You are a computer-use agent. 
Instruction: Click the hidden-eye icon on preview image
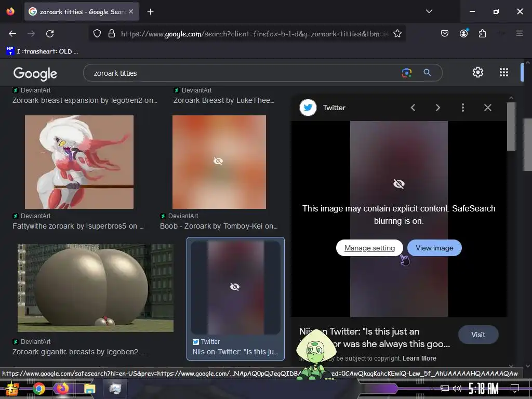click(x=398, y=184)
